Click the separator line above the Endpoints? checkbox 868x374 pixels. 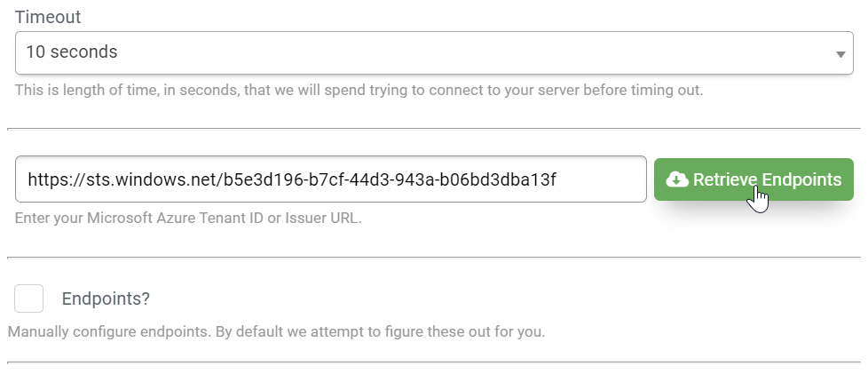[433, 258]
